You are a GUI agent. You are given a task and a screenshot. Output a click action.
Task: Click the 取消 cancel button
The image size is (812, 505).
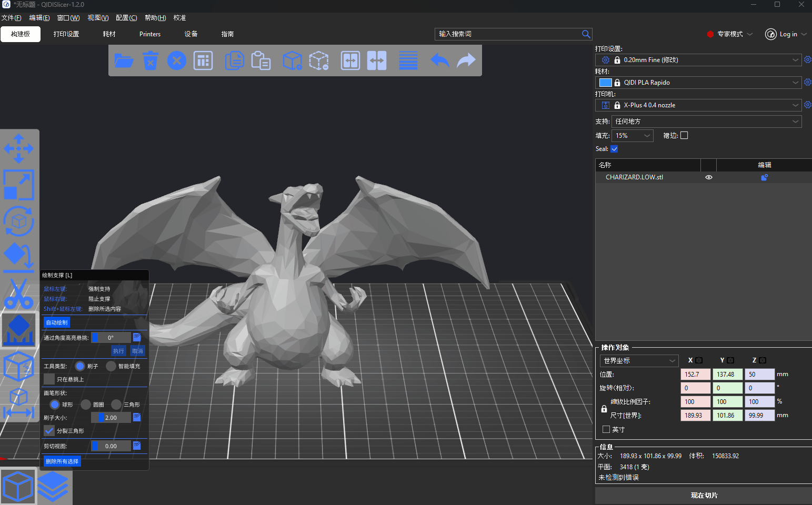(137, 351)
